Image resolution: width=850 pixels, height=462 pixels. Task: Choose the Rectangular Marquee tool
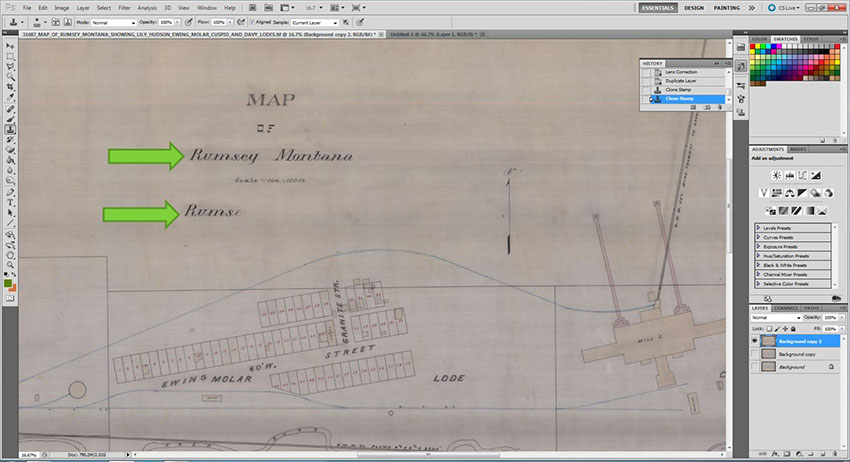pos(10,55)
